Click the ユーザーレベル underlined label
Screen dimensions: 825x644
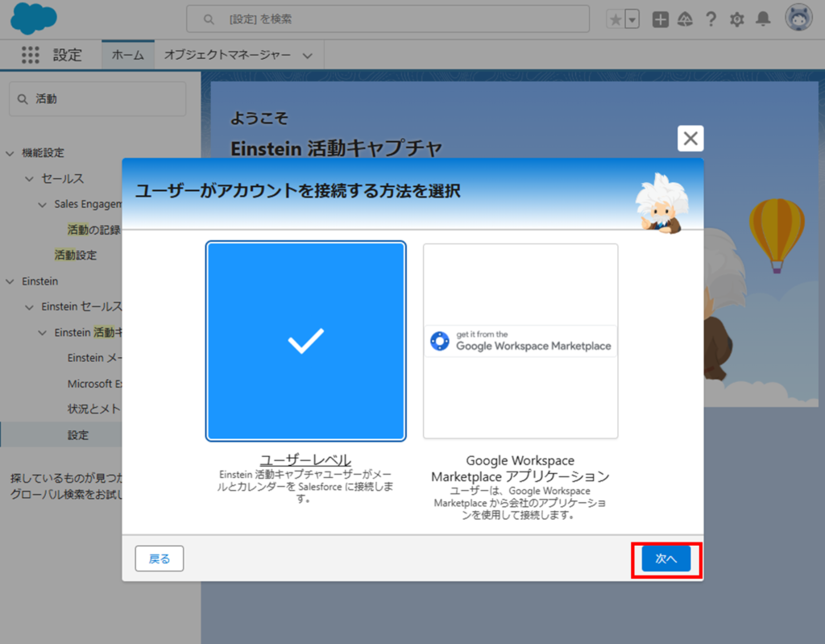click(305, 459)
